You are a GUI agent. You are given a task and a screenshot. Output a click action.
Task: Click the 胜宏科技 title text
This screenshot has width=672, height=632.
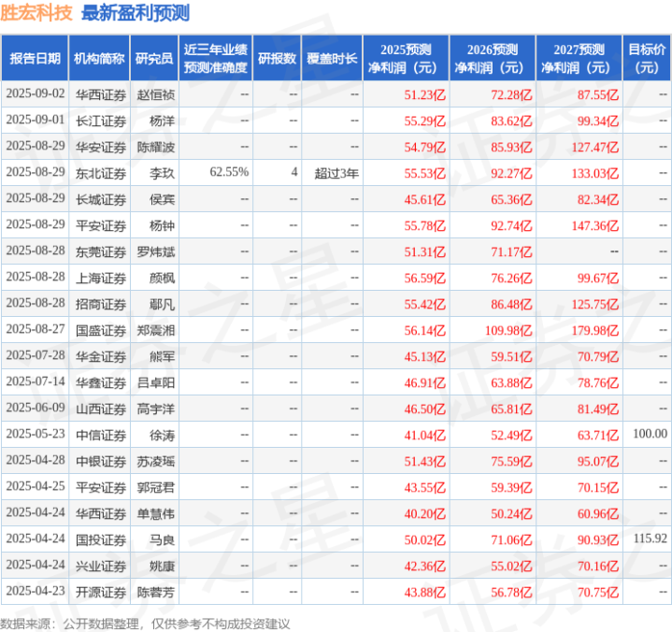36,13
